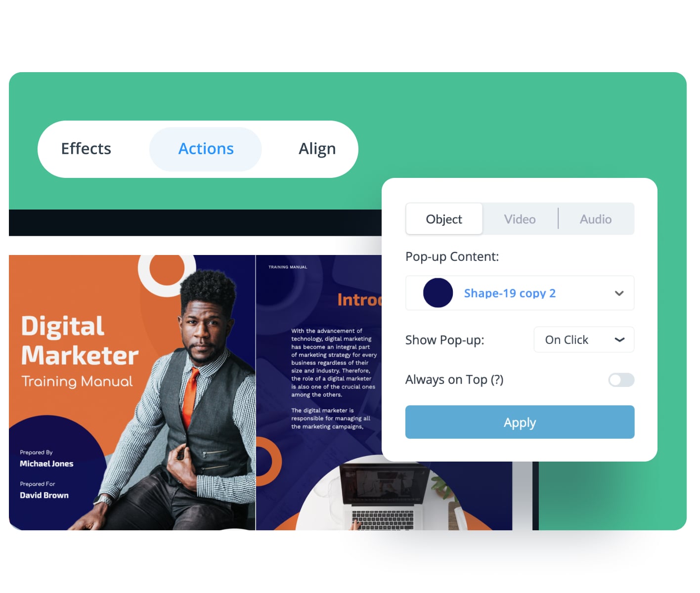700x593 pixels.
Task: Click the On Click dropdown arrow
Action: coord(619,339)
